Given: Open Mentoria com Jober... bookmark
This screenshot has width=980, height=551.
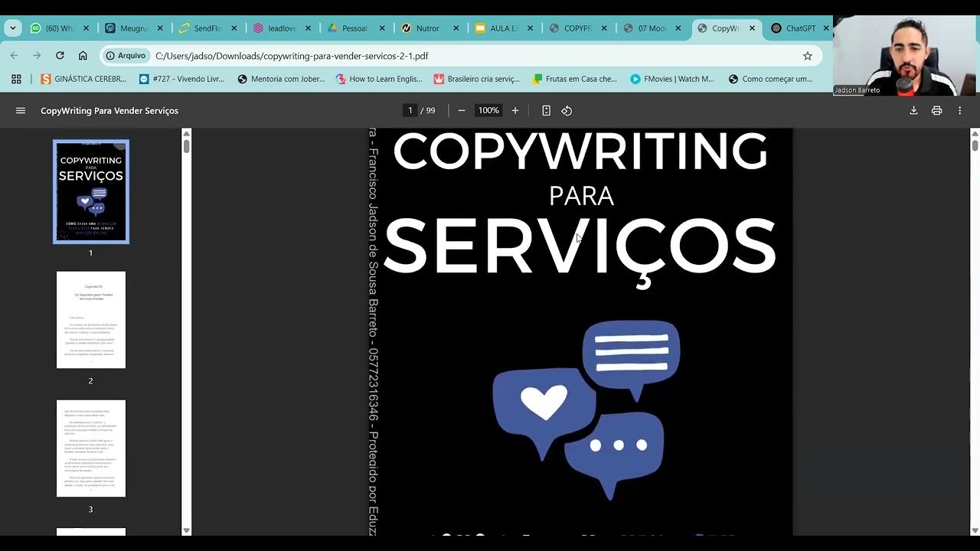Looking at the screenshot, I should point(281,79).
